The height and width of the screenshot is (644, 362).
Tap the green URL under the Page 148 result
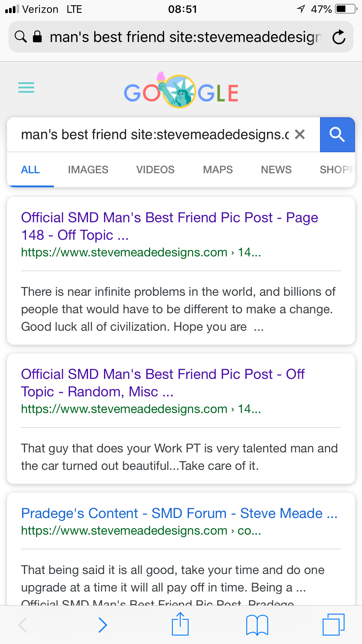(141, 252)
